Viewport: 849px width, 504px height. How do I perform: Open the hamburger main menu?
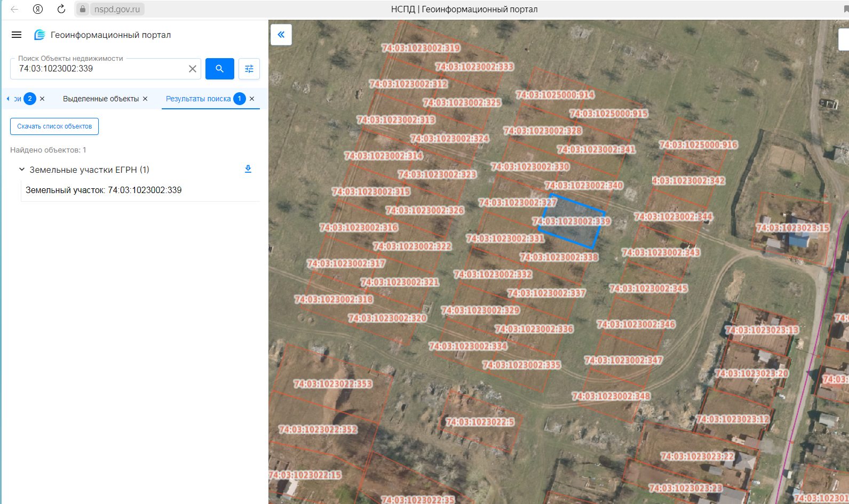17,35
